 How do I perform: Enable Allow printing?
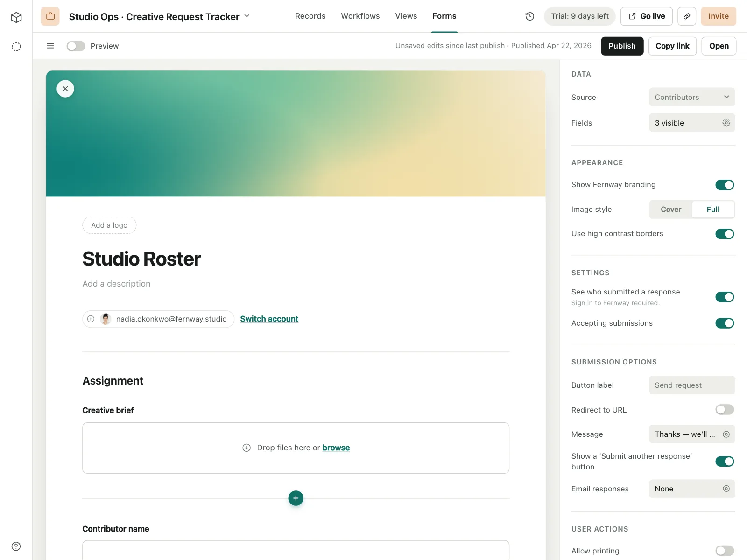[x=725, y=551]
